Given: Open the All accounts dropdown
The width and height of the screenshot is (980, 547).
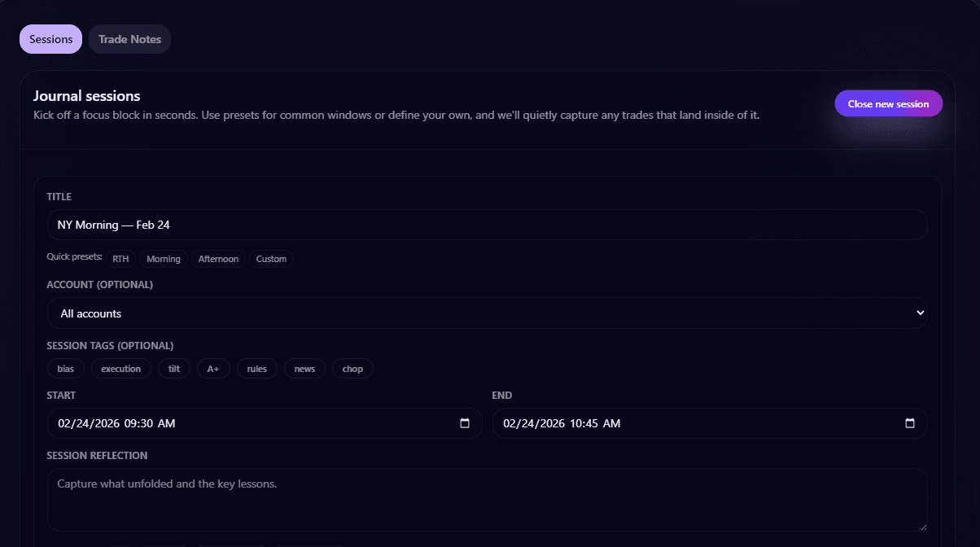Looking at the screenshot, I should (x=488, y=313).
